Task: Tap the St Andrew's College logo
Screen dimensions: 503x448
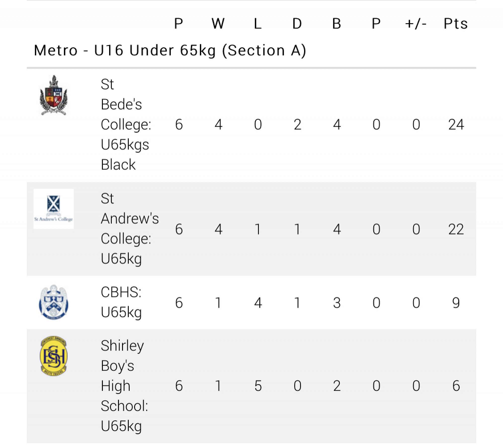Action: pyautogui.click(x=54, y=209)
